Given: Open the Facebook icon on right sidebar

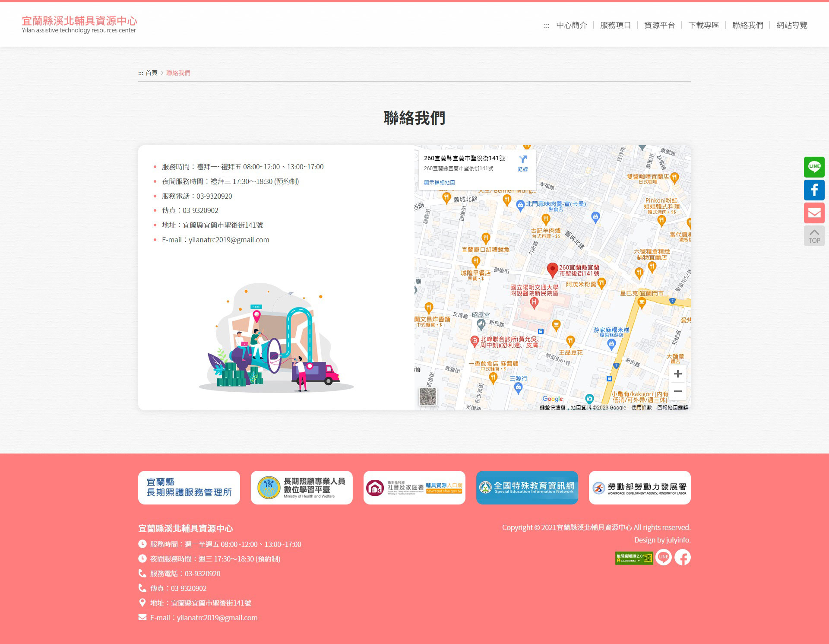Looking at the screenshot, I should tap(814, 190).
